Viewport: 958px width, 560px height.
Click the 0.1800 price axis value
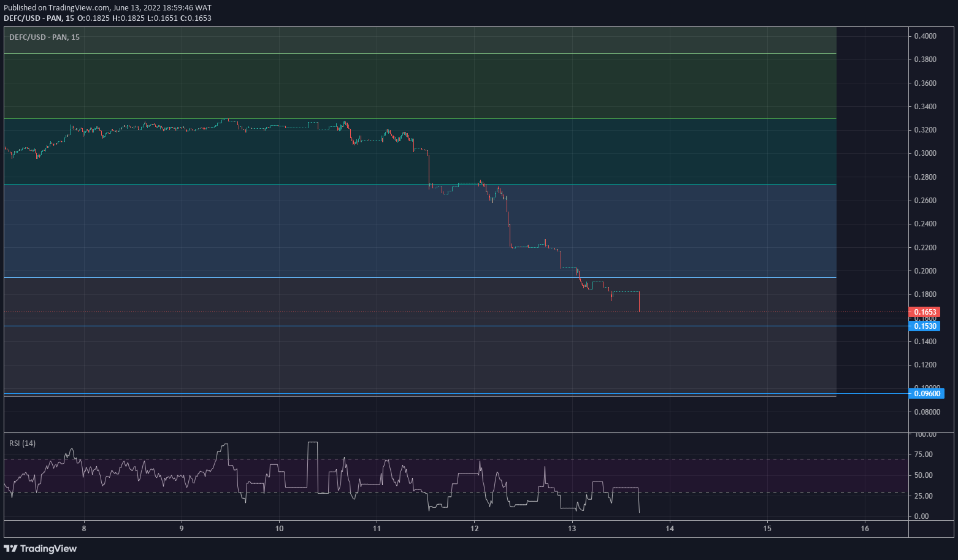point(925,294)
